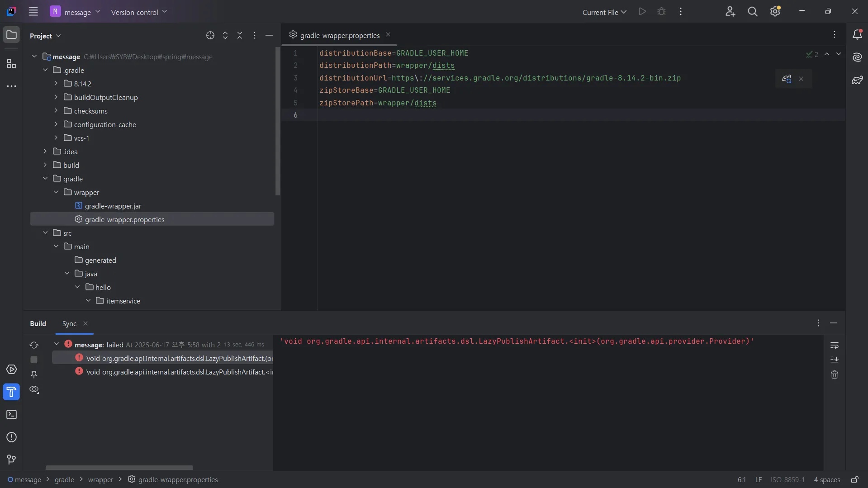Open the Version control dropdown
This screenshot has height=488, width=868.
coord(139,12)
